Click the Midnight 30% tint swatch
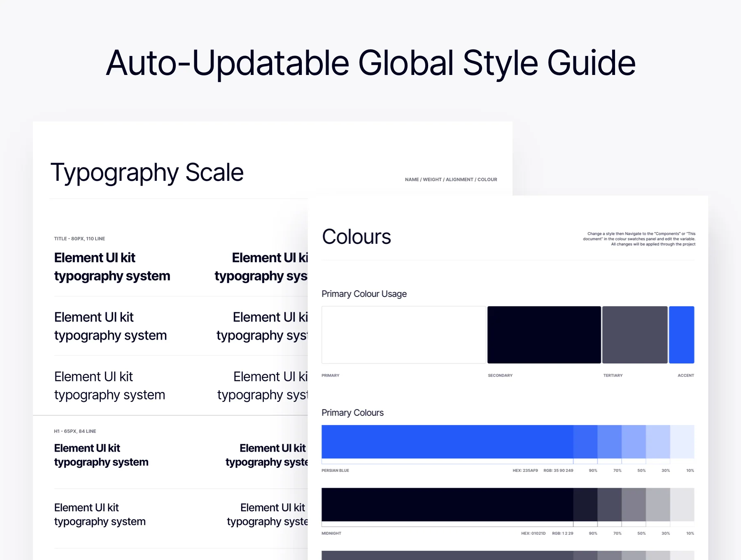 coord(658,505)
